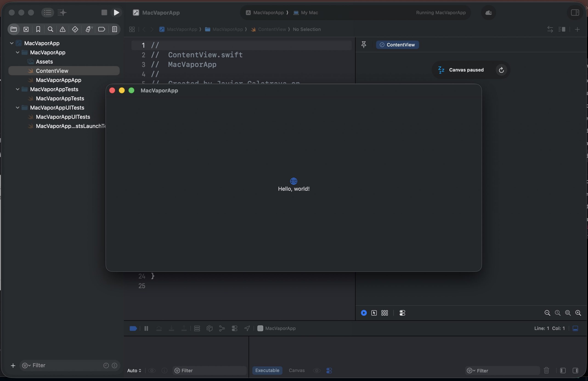Open MacVaporAppUITests swift file
Image resolution: width=588 pixels, height=381 pixels.
tap(63, 117)
